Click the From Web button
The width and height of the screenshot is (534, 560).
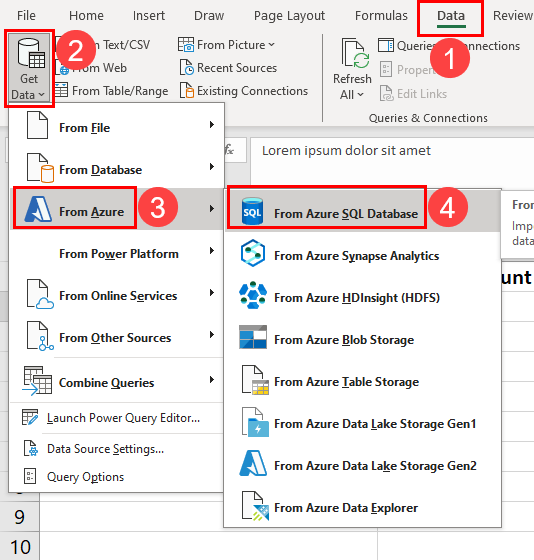click(93, 68)
